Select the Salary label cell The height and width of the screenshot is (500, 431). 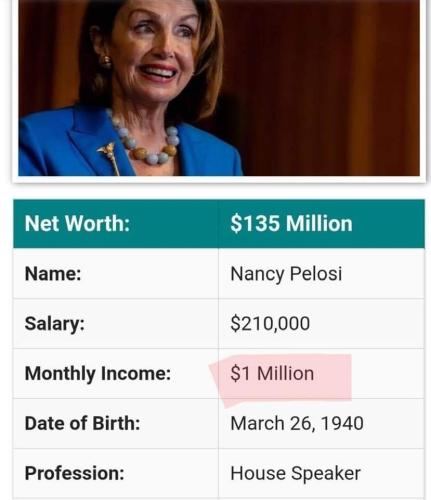pyautogui.click(x=116, y=324)
